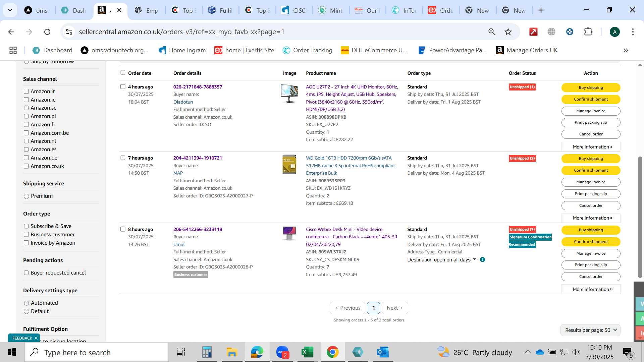Select the Automated delivery settings radio
This screenshot has height=362, width=644.
tap(26, 303)
